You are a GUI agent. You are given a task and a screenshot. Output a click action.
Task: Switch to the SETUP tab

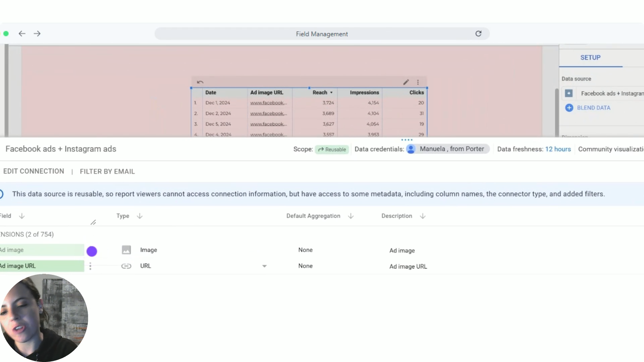coord(590,58)
